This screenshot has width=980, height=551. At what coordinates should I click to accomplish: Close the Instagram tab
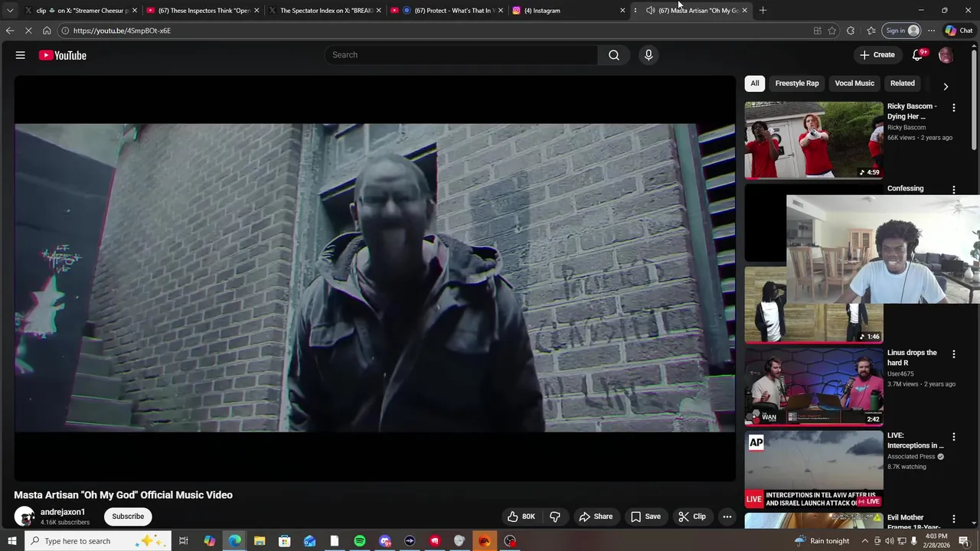(622, 11)
